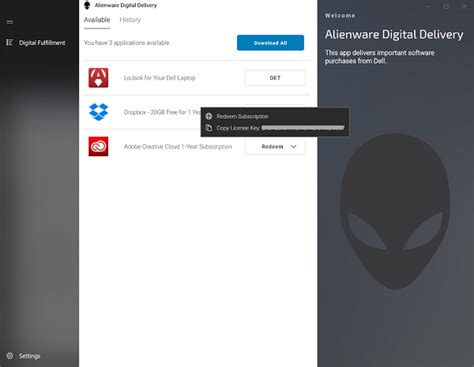Click the Download All button

pyautogui.click(x=270, y=43)
